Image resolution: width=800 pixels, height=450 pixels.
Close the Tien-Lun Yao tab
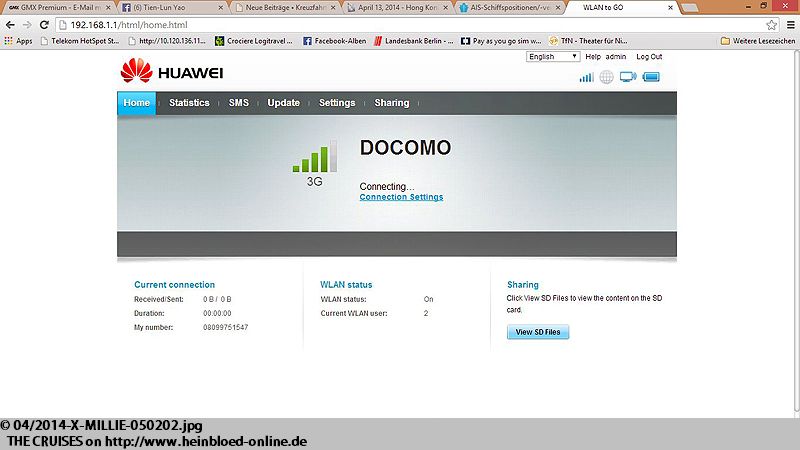point(221,8)
